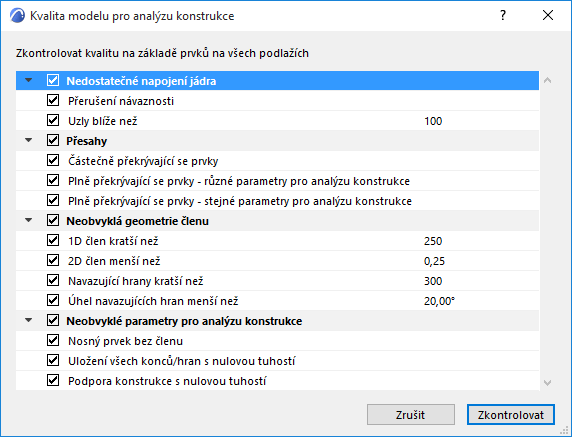Edit the 20,00° angle value
This screenshot has height=437, width=572.
(x=439, y=301)
